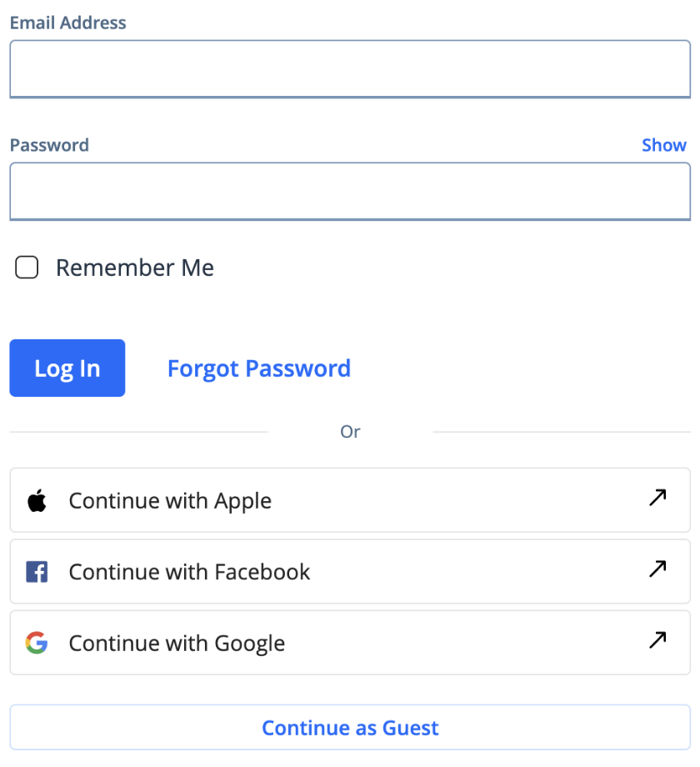Focus the Password input field
The width and height of the screenshot is (700, 767).
(350, 191)
